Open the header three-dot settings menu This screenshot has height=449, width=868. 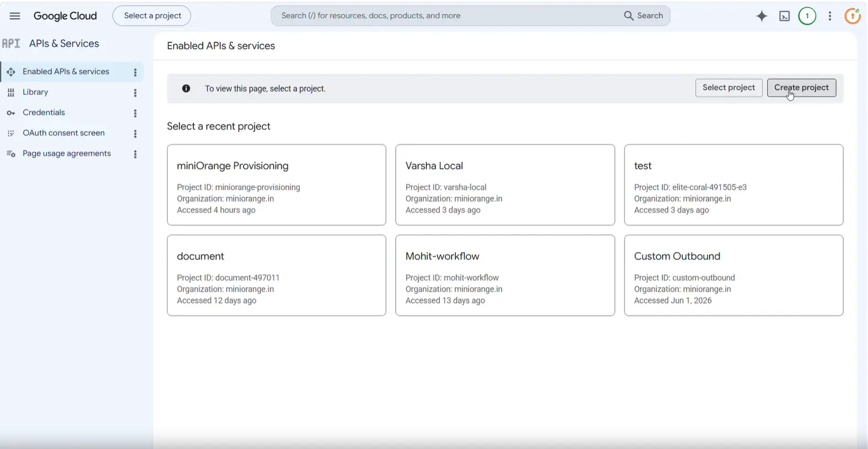[x=830, y=16]
